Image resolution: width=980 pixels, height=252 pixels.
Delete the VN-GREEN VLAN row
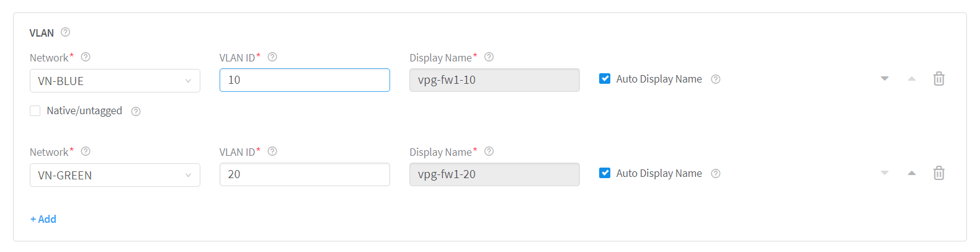[x=938, y=173]
